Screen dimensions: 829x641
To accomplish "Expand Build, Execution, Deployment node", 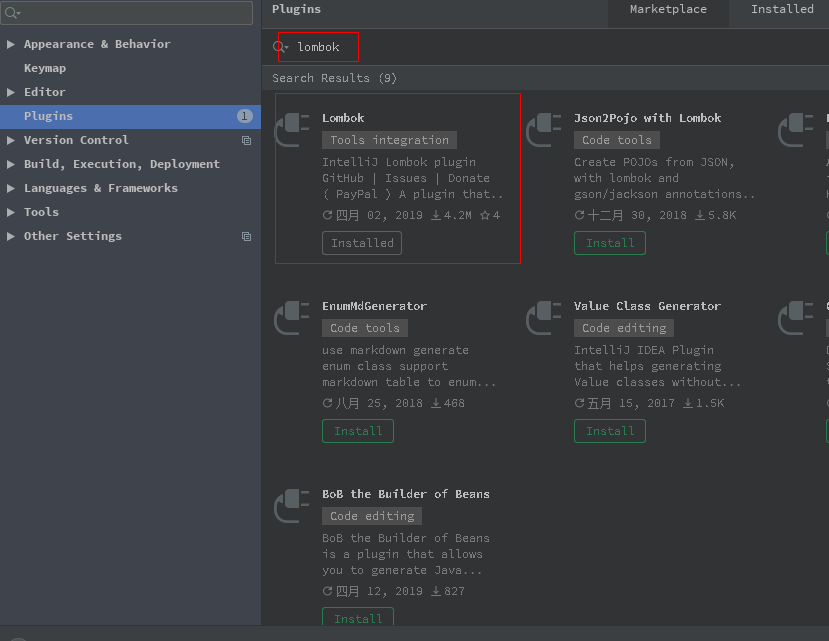I will [x=11, y=164].
